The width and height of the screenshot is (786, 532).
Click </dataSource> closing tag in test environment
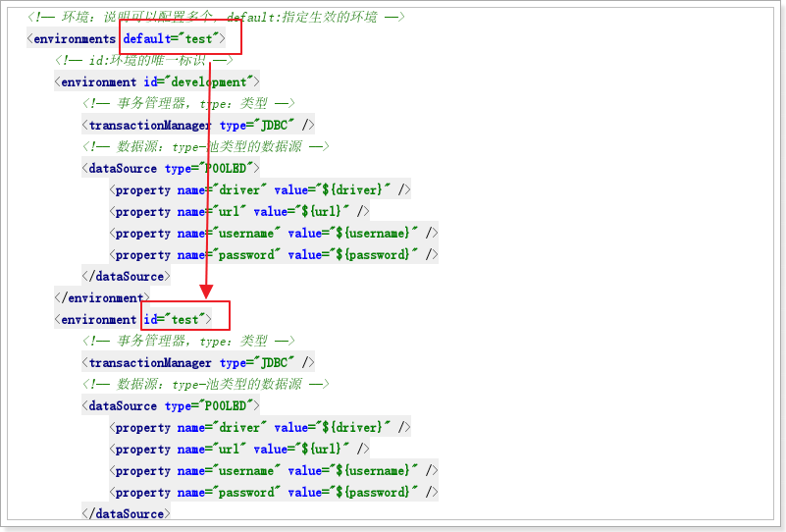127,514
